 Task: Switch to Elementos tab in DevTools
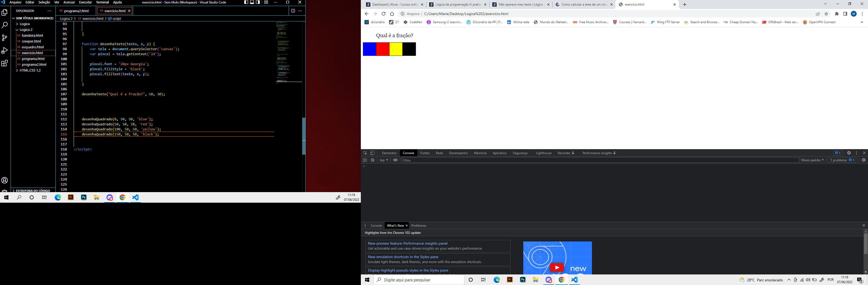coord(389,153)
